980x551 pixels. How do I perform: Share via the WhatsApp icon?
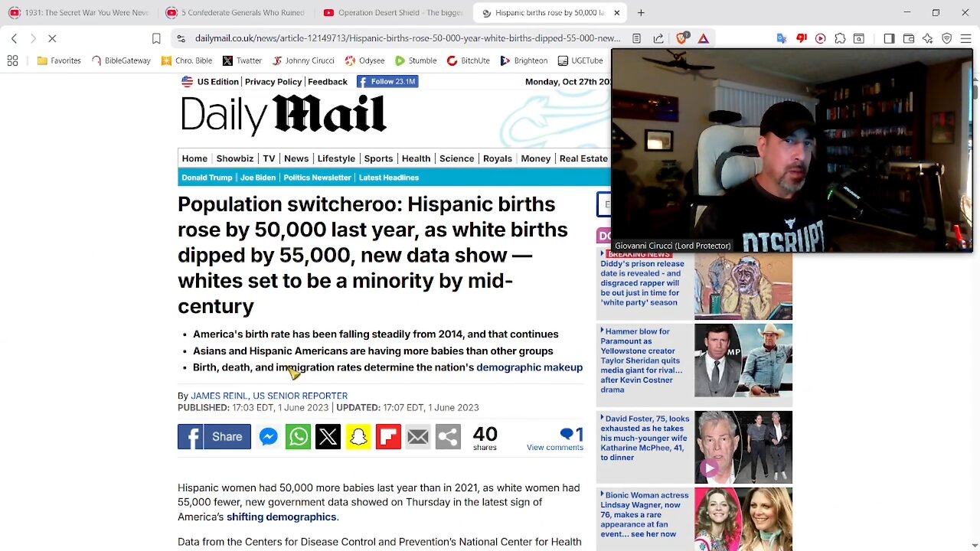(x=298, y=436)
